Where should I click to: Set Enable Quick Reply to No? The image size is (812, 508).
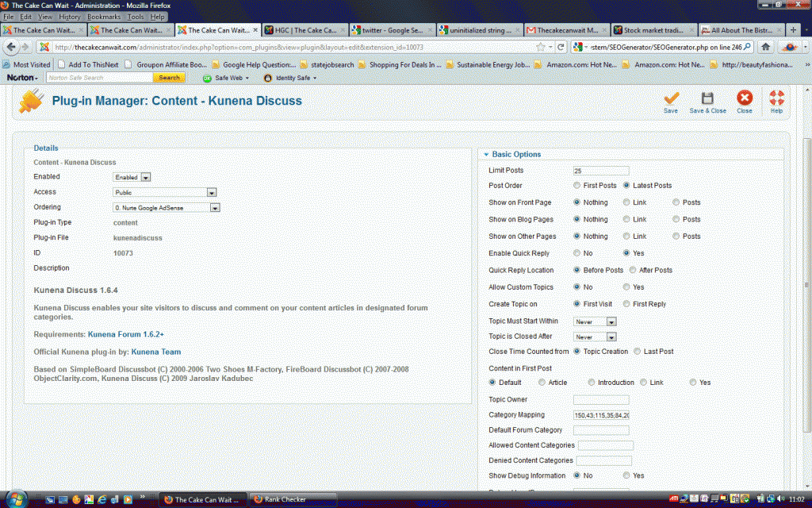[576, 253]
